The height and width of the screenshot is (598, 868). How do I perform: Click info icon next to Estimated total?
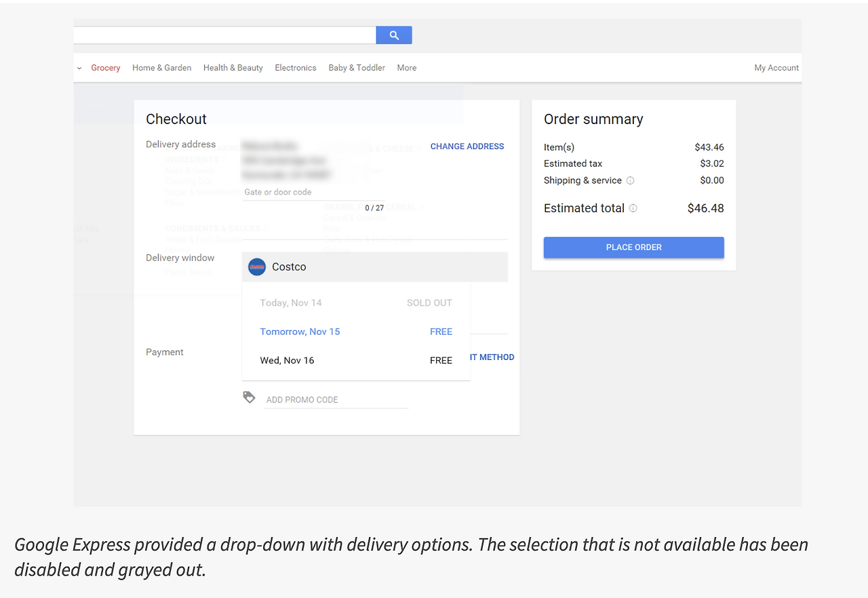tap(633, 208)
